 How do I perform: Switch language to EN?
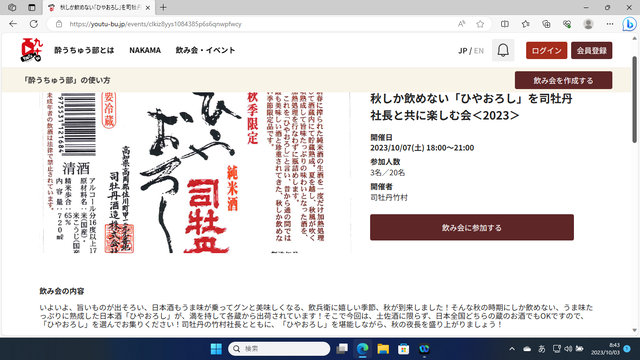[479, 51]
